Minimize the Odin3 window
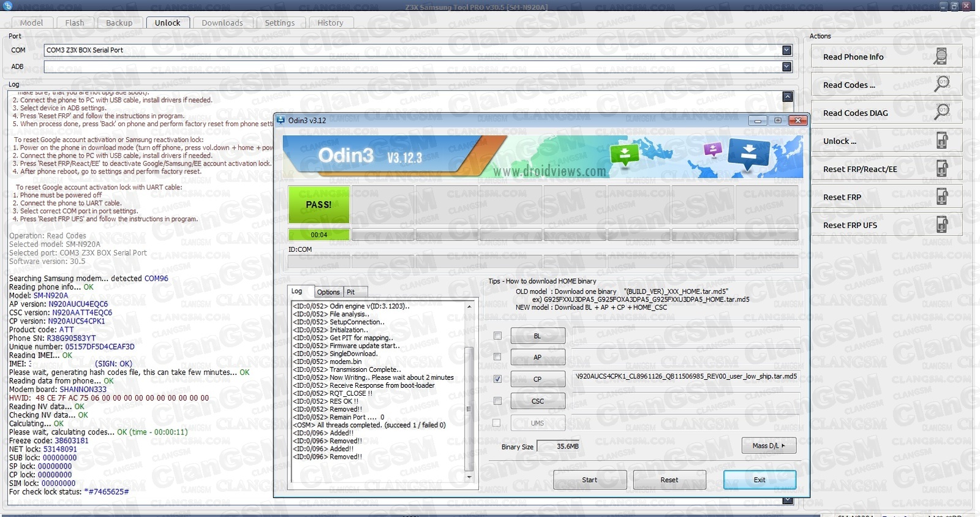980x517 pixels. [x=758, y=121]
